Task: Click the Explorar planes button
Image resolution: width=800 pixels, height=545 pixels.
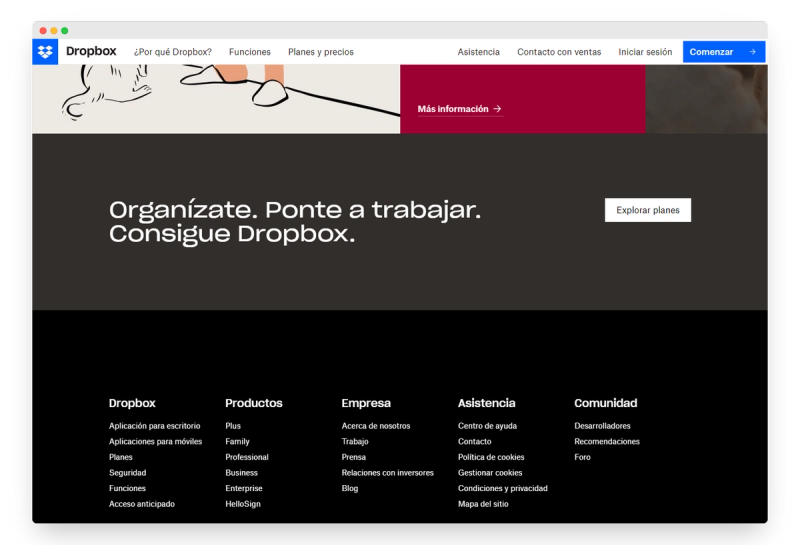Action: tap(647, 210)
